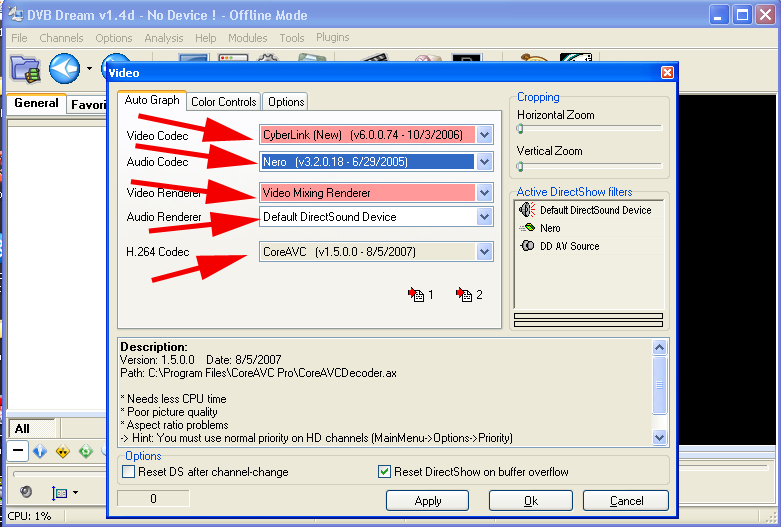Open the arrow beside the back icon
Viewport: 781px width, 527px height.
pyautogui.click(x=89, y=68)
